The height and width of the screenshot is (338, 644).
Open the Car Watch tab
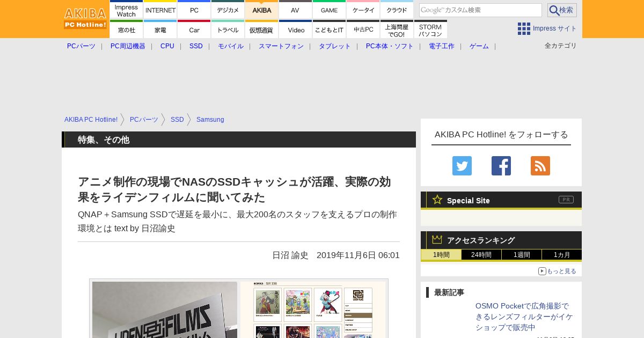194,30
